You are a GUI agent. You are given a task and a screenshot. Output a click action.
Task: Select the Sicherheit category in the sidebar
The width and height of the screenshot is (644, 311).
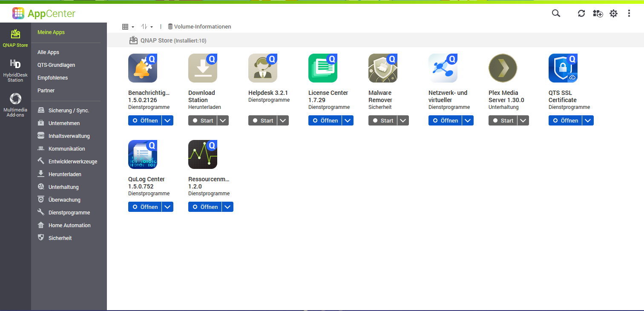[60, 238]
